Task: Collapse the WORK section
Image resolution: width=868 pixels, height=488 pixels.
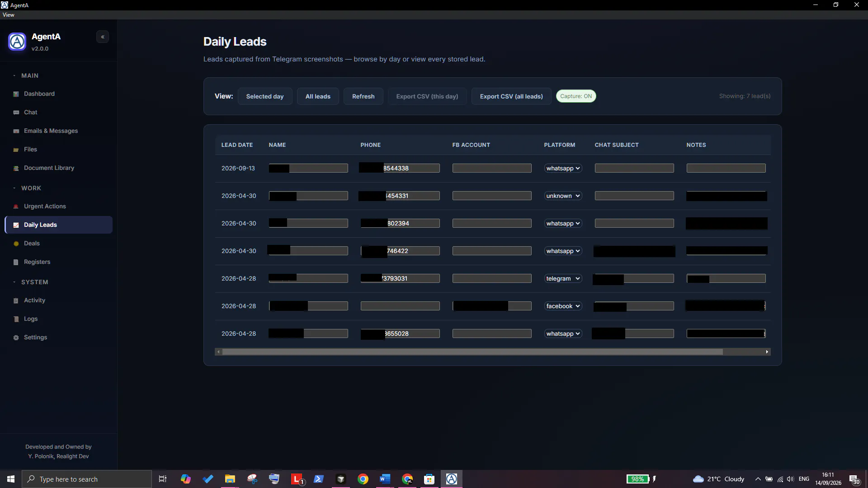Action: point(27,188)
